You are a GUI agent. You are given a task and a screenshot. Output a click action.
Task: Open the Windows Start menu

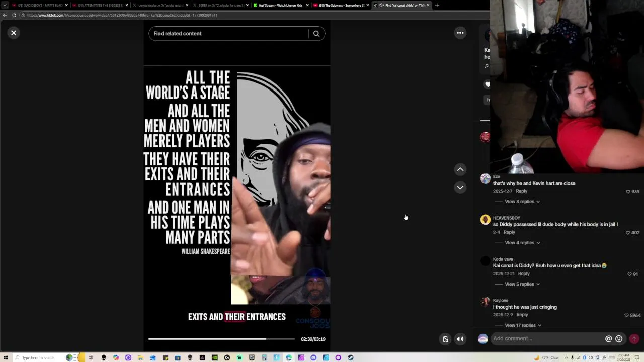[6, 357]
